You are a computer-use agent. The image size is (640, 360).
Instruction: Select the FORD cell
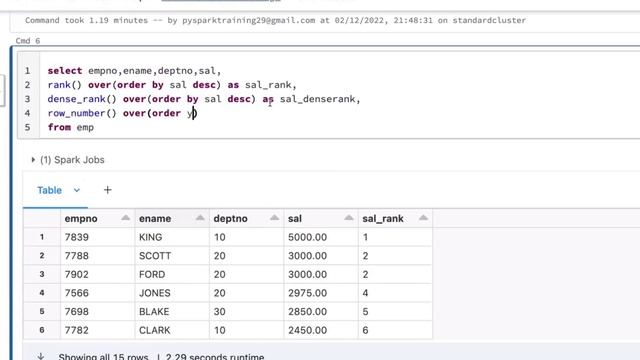coord(172,274)
